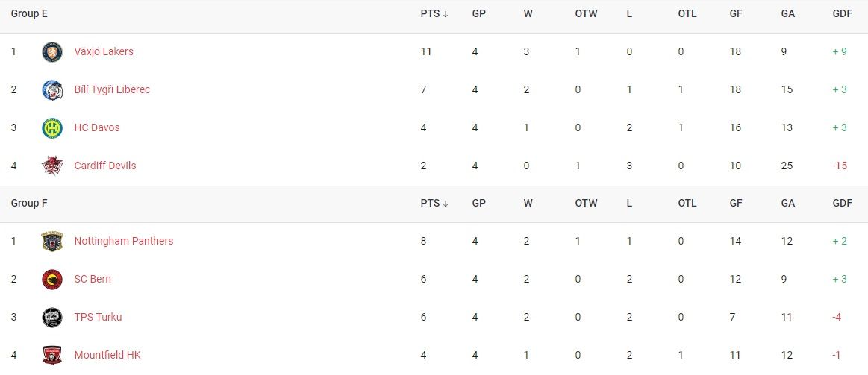Click the SC Bern team logo
This screenshot has width=868, height=375.
[x=52, y=280]
